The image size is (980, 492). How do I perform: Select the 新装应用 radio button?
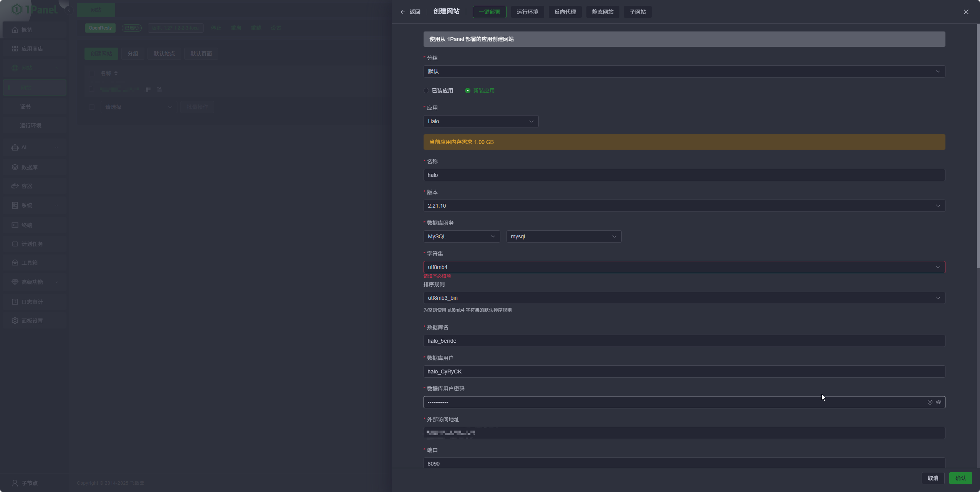[467, 91]
